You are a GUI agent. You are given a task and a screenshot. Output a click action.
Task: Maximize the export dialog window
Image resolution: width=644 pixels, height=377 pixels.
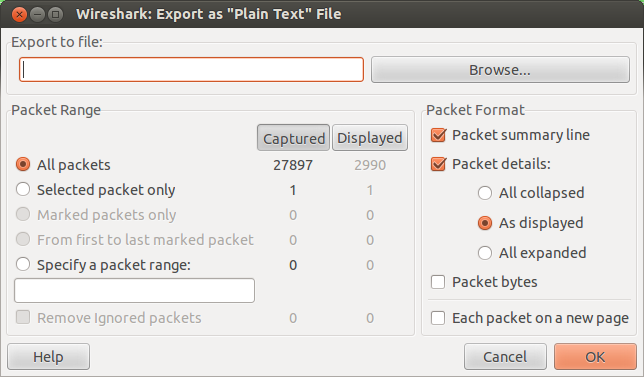pyautogui.click(x=55, y=14)
